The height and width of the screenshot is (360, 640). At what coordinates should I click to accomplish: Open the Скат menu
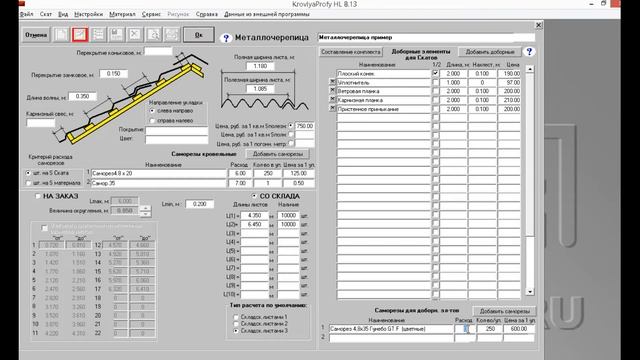click(46, 14)
